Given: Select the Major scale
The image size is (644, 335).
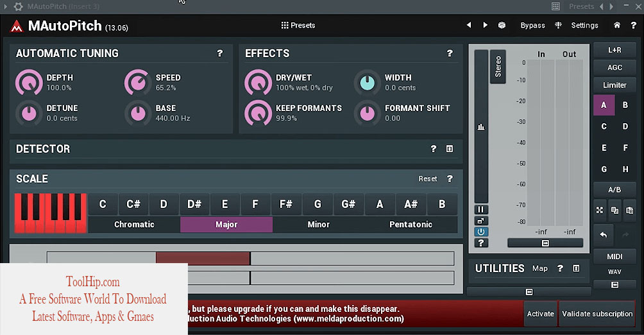Looking at the screenshot, I should coord(226,225).
